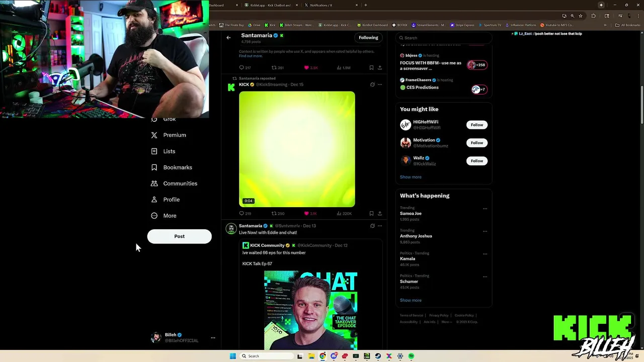Open Bookmarks in the sidebar
The height and width of the screenshot is (362, 644).
click(172, 167)
